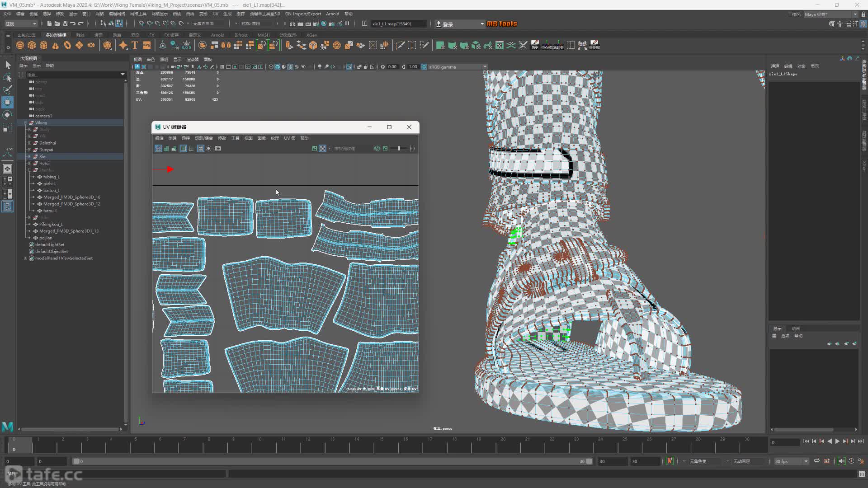Switch to the XGen shelf tab

pyautogui.click(x=311, y=35)
